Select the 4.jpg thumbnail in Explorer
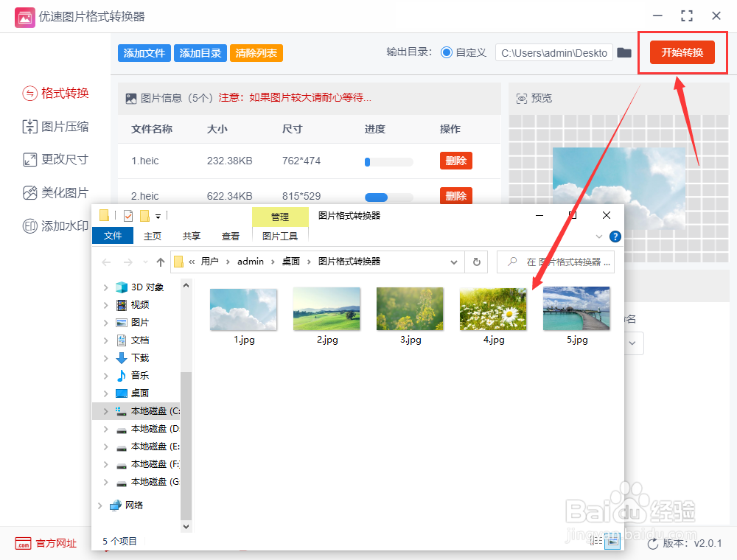The image size is (737, 560). [x=493, y=308]
